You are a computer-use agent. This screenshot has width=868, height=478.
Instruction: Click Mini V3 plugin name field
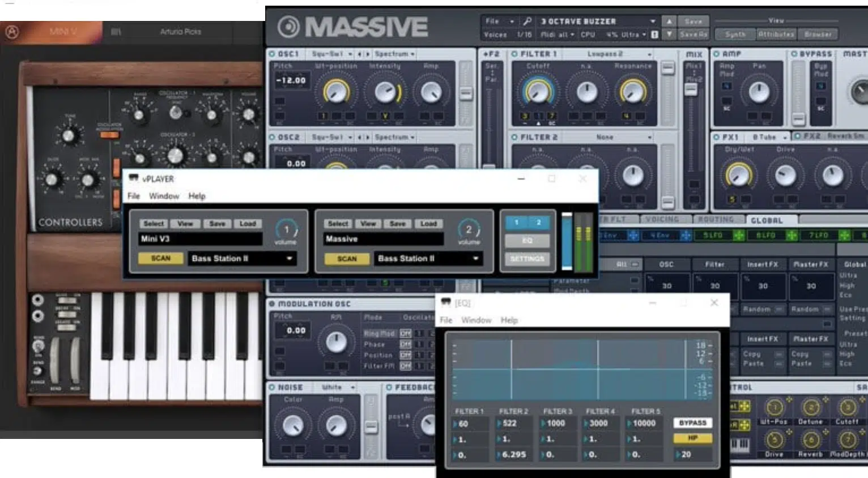click(x=200, y=239)
